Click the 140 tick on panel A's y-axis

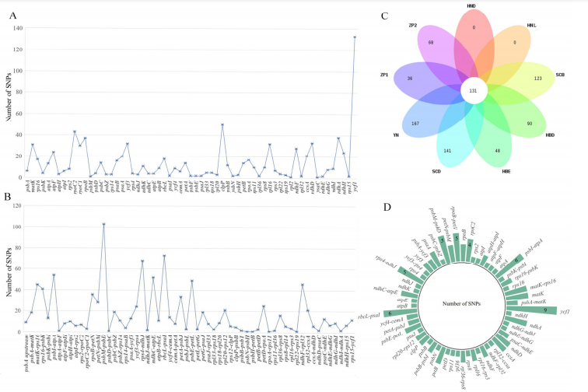(18, 28)
